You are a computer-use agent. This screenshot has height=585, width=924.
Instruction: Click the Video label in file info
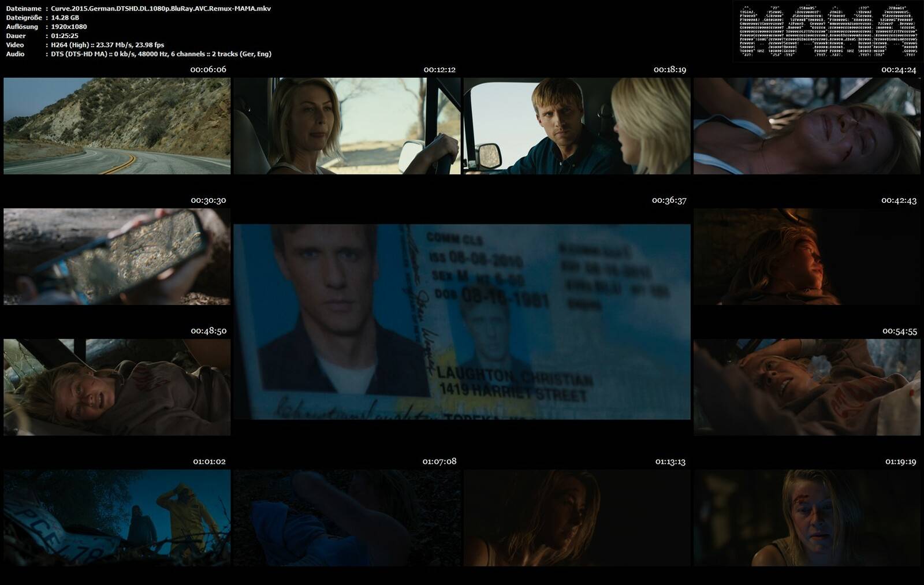(15, 45)
